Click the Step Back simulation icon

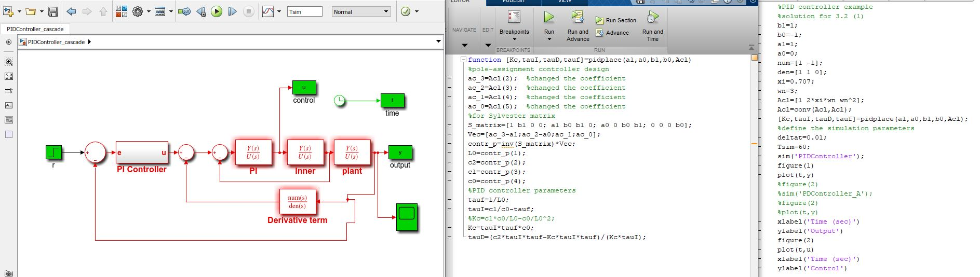pos(201,11)
